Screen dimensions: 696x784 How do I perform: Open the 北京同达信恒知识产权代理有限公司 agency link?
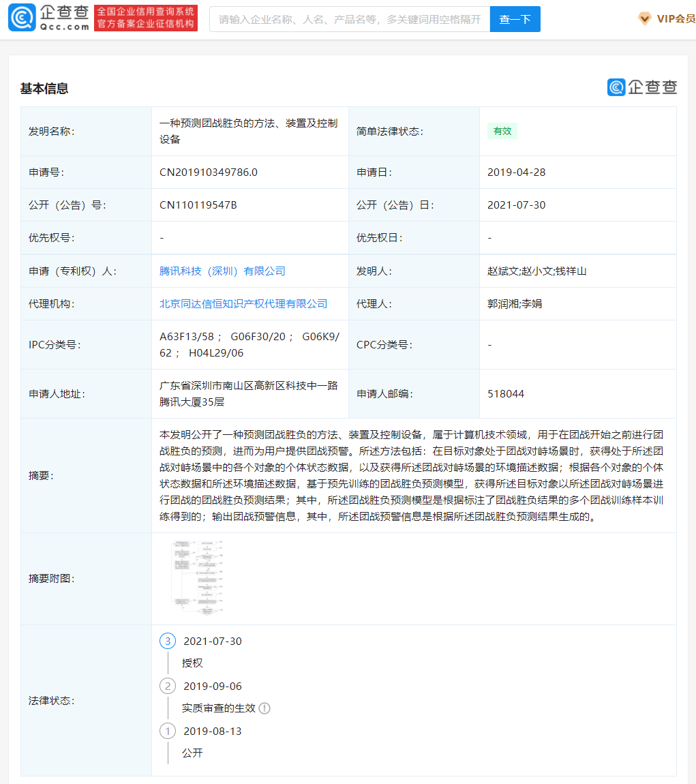click(243, 304)
